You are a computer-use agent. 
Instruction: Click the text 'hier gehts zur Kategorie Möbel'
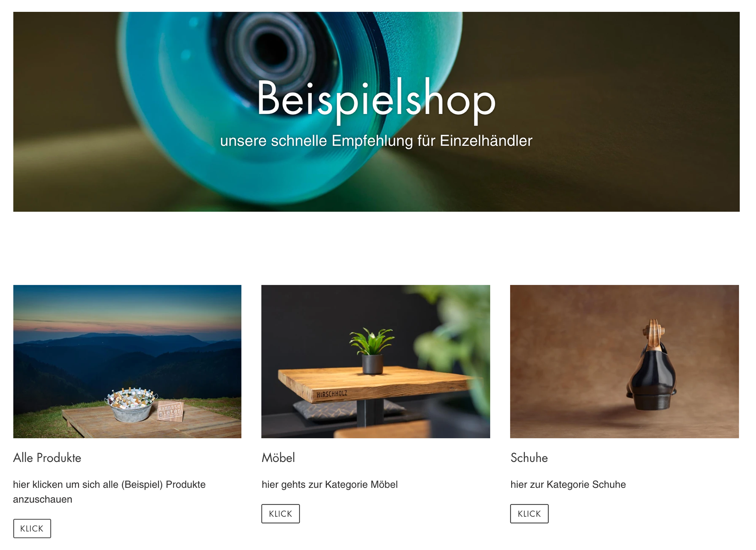click(x=330, y=485)
